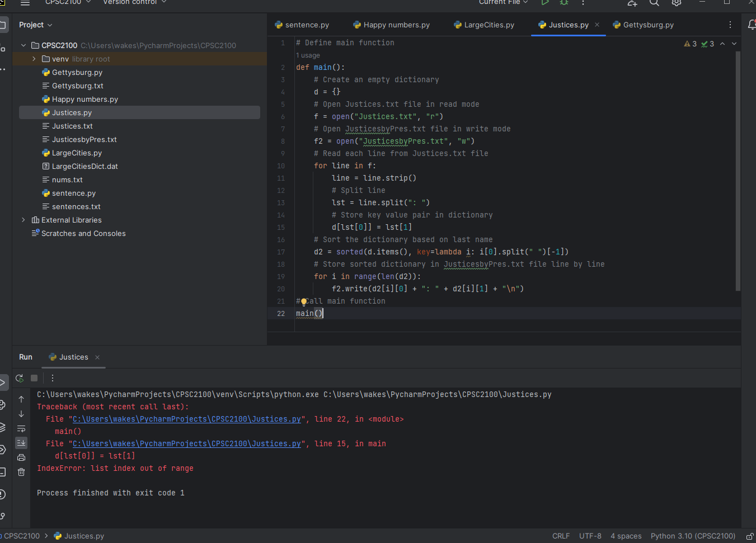This screenshot has height=543, width=756.
Task: Toggle Soft-Wrap in the Run console
Action: pyautogui.click(x=21, y=428)
